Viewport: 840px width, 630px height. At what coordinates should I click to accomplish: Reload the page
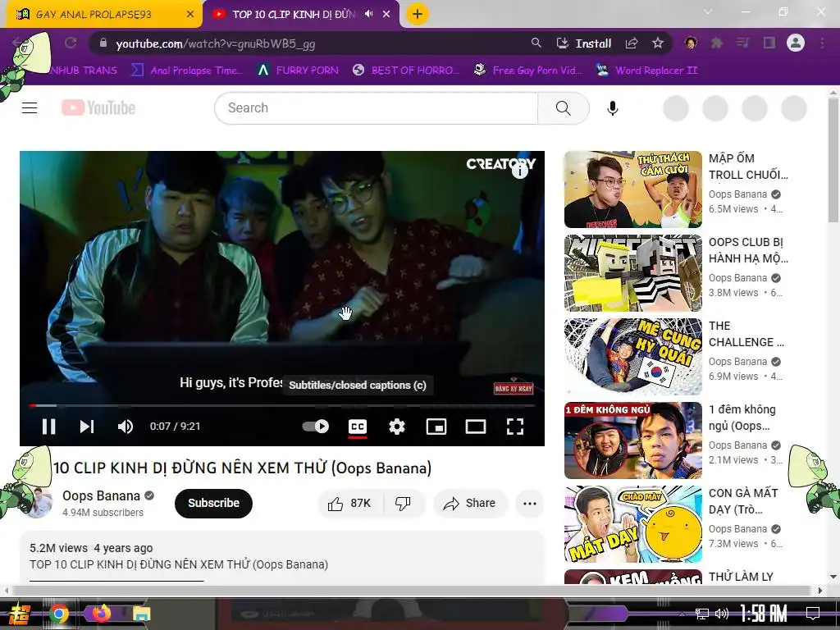71,43
